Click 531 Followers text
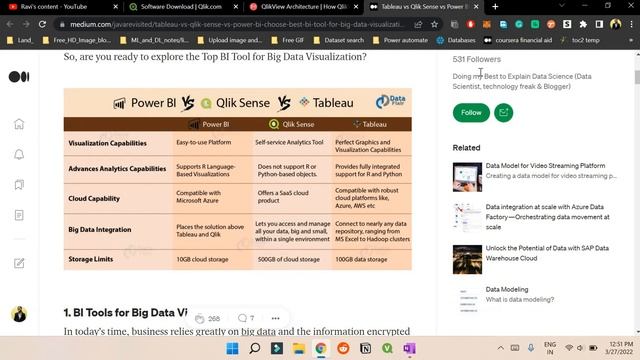Screen dimensions: 640x360 click(x=476, y=59)
